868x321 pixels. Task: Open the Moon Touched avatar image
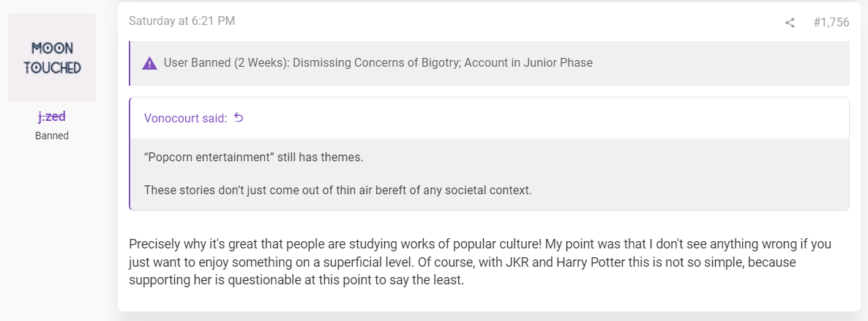tap(52, 57)
